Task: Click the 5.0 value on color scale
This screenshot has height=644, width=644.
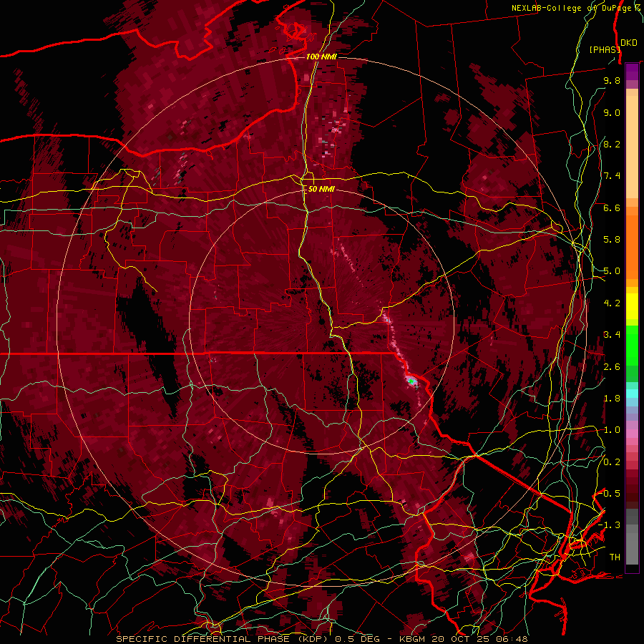Action: [612, 271]
